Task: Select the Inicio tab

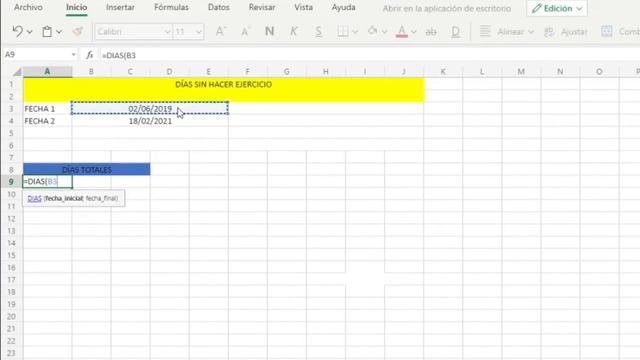Action: pyautogui.click(x=76, y=7)
